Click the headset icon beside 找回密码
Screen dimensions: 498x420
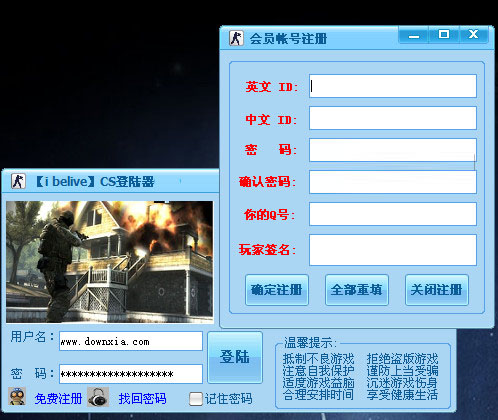98,397
